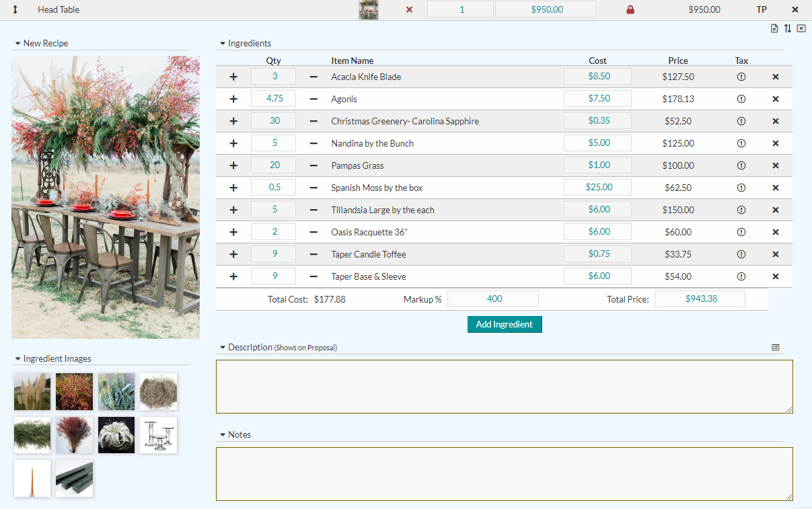Open the Tillandsia air plant thumbnail

(x=116, y=435)
